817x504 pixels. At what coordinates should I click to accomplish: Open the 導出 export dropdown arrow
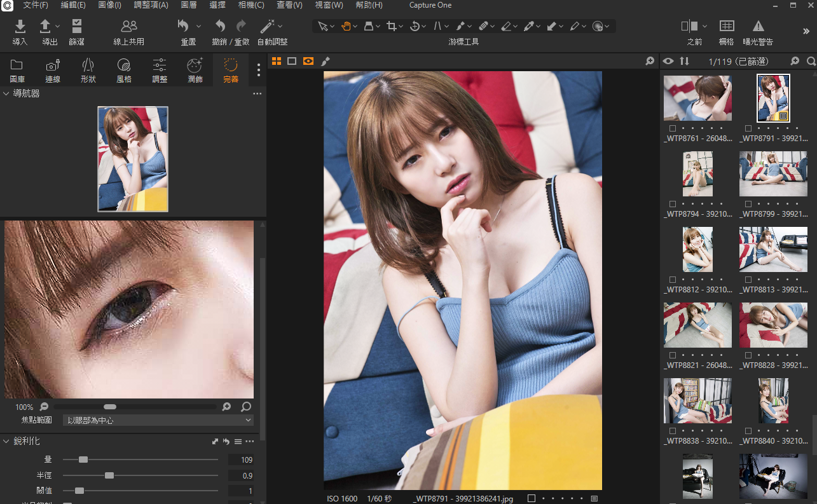(x=58, y=26)
